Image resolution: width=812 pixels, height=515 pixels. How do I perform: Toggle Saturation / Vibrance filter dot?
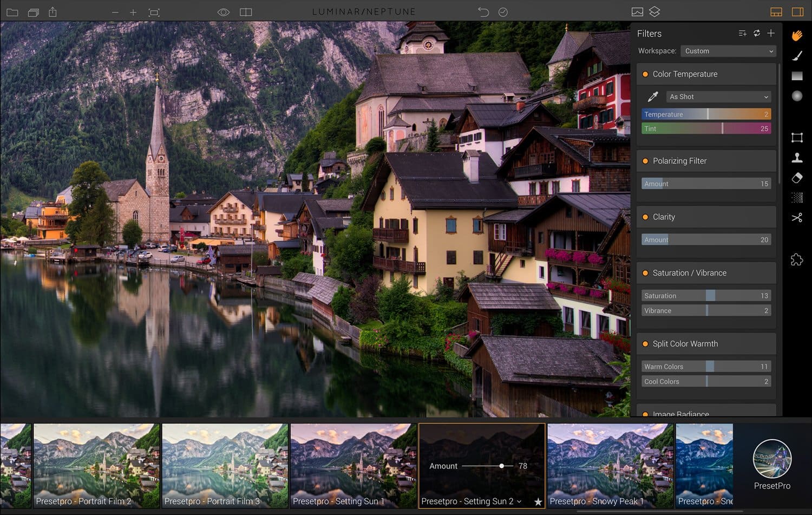coord(645,273)
